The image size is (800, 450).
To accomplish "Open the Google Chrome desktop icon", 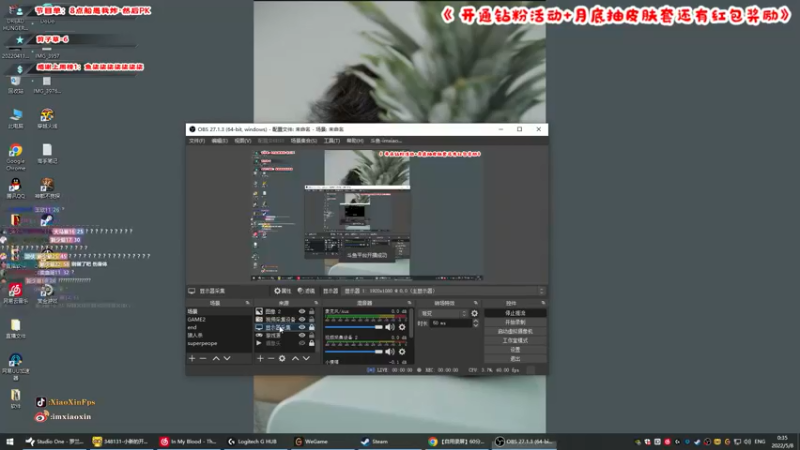I will point(15,157).
